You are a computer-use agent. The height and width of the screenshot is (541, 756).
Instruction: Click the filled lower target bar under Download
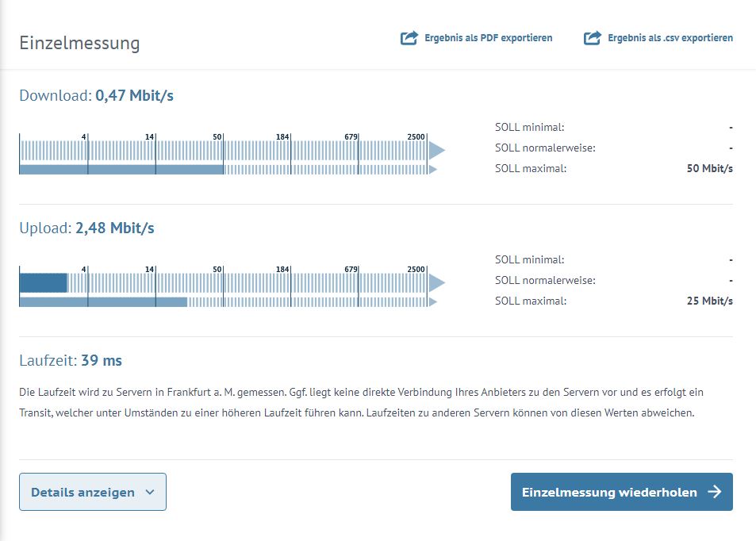coord(121,169)
